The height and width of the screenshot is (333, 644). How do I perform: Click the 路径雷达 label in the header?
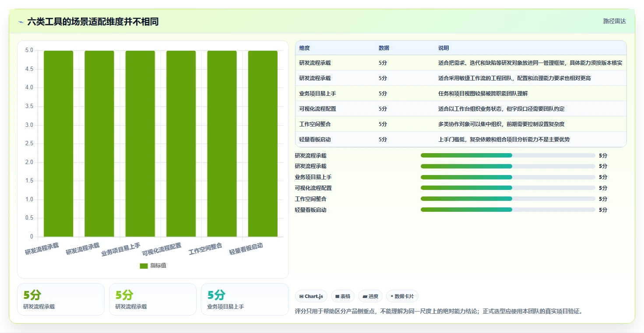click(x=615, y=21)
